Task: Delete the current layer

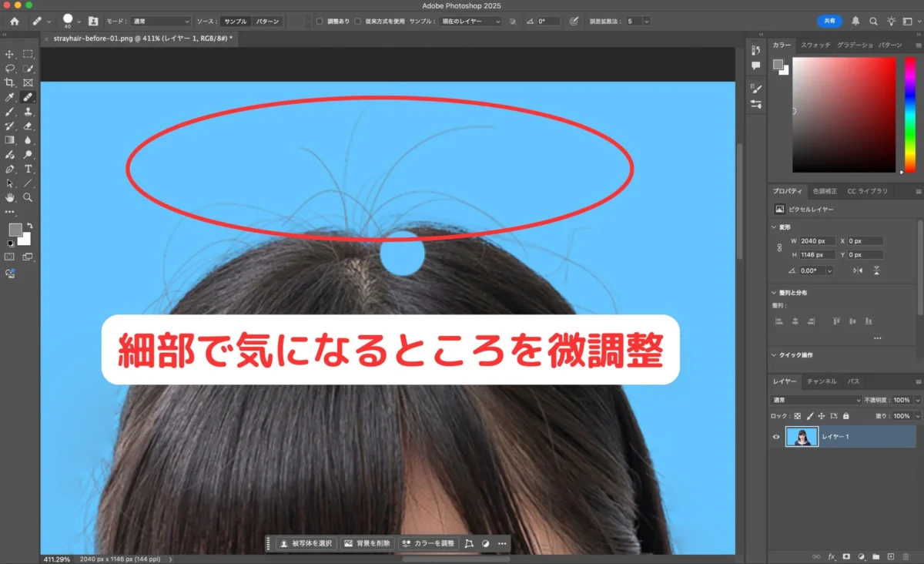Action: coord(906,556)
